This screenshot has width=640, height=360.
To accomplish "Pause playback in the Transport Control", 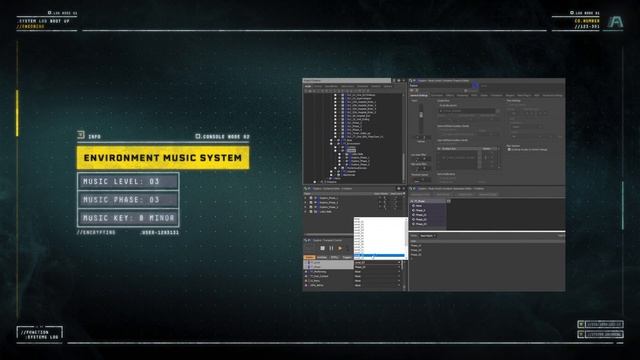I will (x=331, y=248).
